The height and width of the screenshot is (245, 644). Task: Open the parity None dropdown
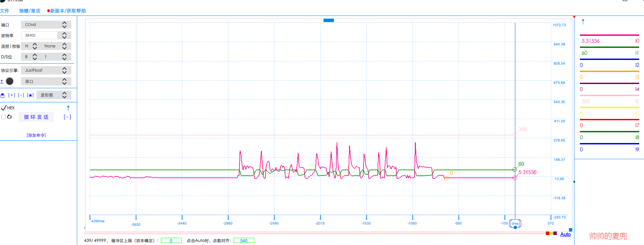(x=55, y=46)
